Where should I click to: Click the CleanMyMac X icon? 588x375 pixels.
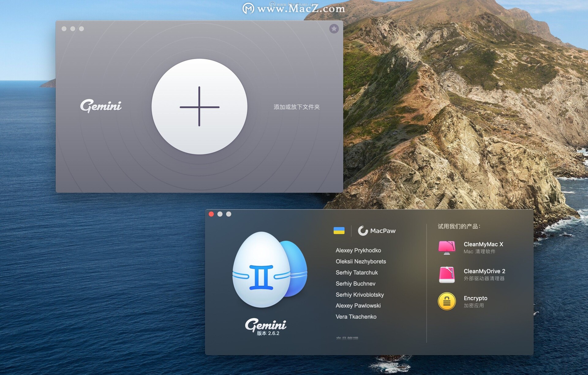click(x=447, y=248)
